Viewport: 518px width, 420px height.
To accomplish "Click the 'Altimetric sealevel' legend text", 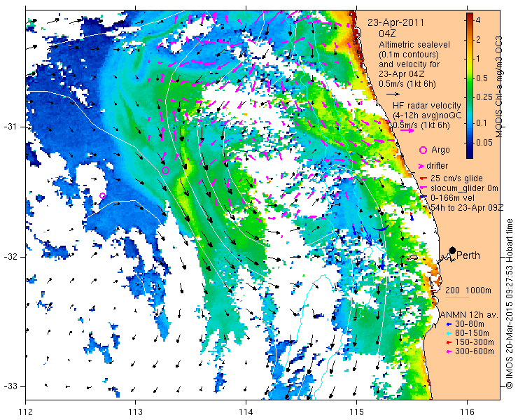I will click(x=414, y=45).
